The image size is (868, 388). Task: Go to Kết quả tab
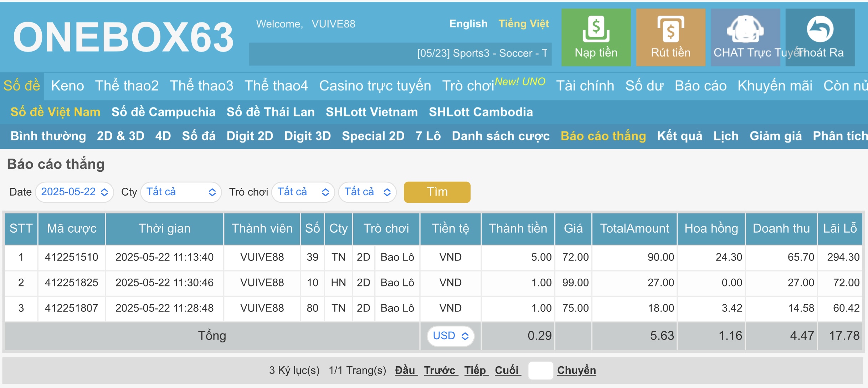[x=679, y=136]
